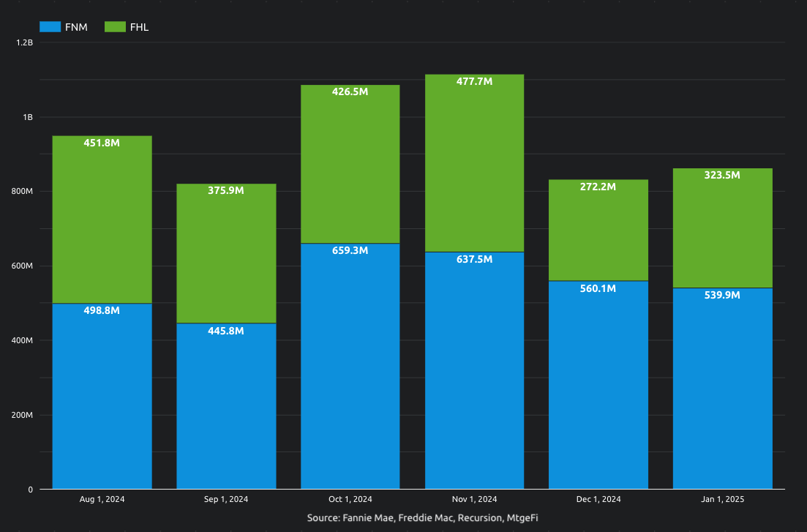Screen dimensions: 807x532
Task: Click the 539.9M data label
Action: [x=722, y=295]
